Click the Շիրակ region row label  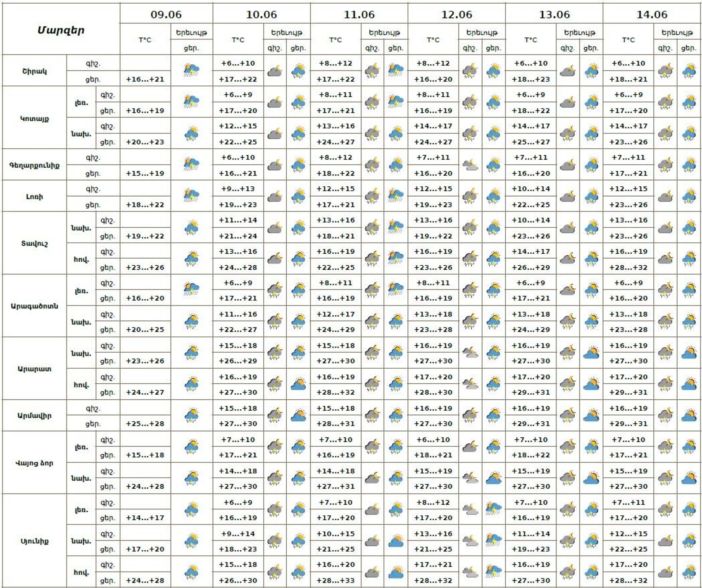(34, 71)
